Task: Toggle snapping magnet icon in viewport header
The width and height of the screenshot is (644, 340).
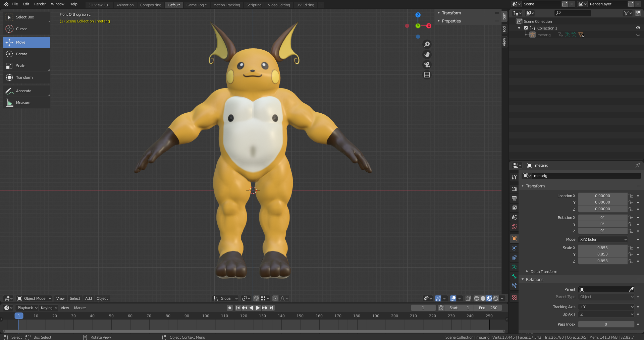Action: (x=256, y=298)
